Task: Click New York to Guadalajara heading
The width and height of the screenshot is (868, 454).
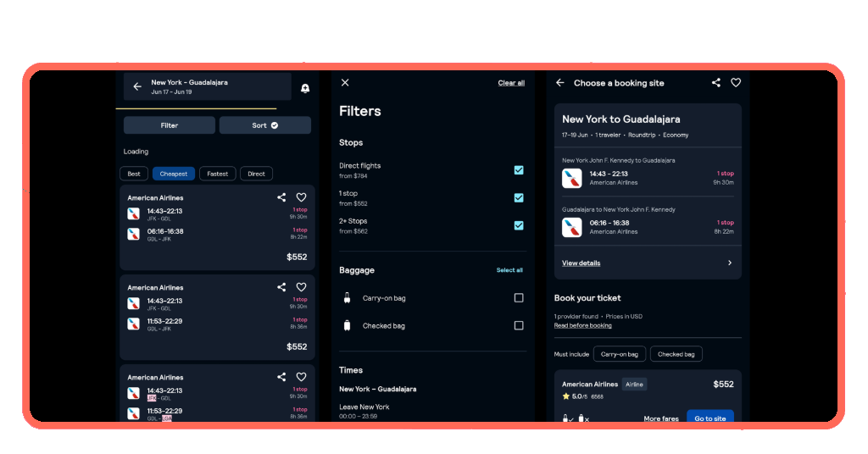Action: point(621,119)
